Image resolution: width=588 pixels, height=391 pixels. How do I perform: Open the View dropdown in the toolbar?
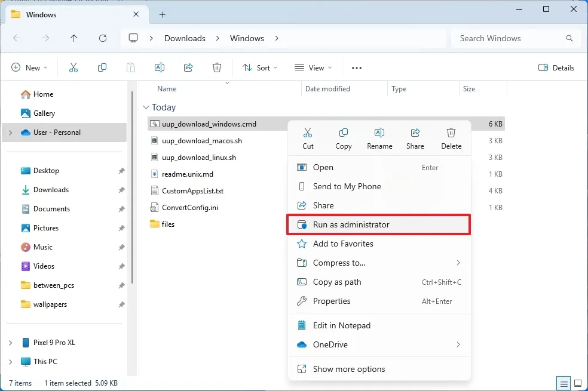click(313, 67)
